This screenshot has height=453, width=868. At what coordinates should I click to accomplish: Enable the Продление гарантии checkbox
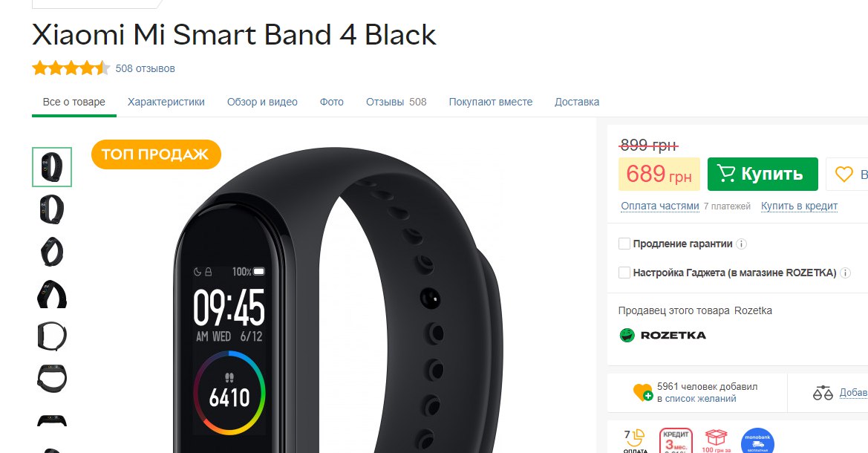point(624,244)
